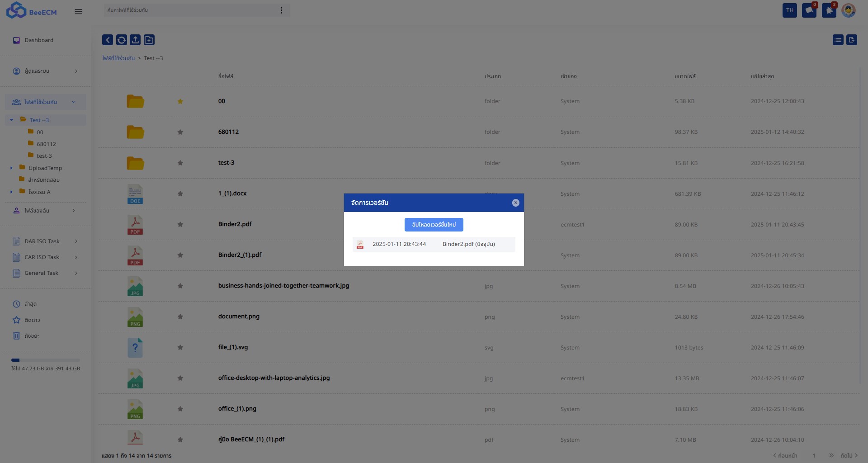Toggle star for Binder2.pdf row
This screenshot has width=868, height=463.
pos(180,224)
